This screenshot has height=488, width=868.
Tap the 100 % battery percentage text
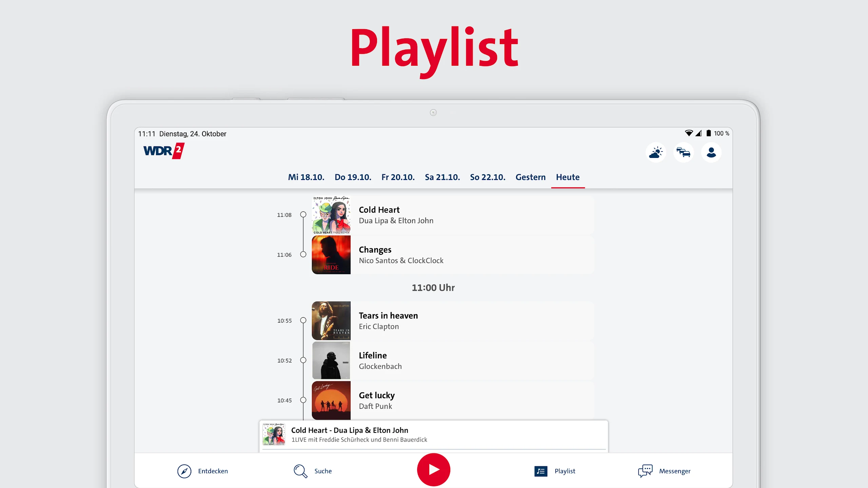pyautogui.click(x=722, y=134)
